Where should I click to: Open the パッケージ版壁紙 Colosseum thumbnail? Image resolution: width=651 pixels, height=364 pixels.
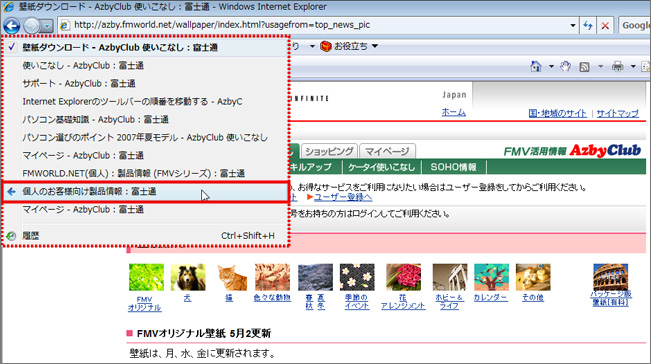[610, 277]
